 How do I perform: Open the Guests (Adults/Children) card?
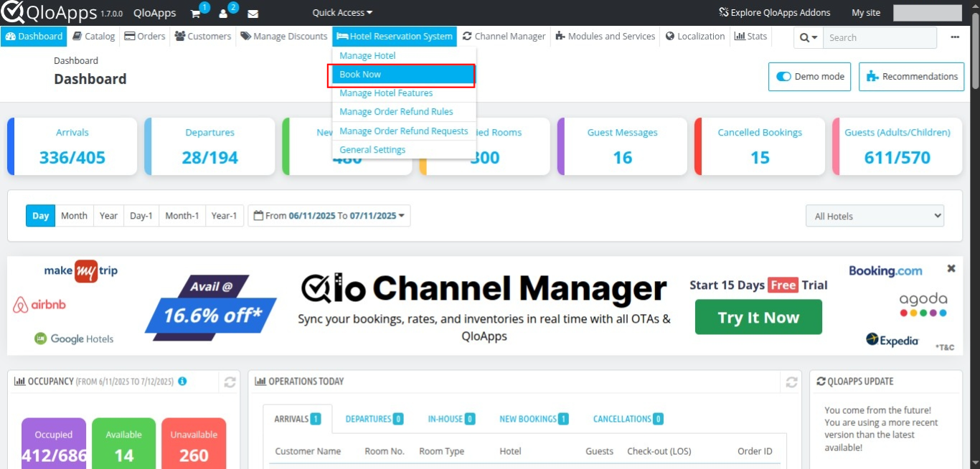[x=897, y=146]
